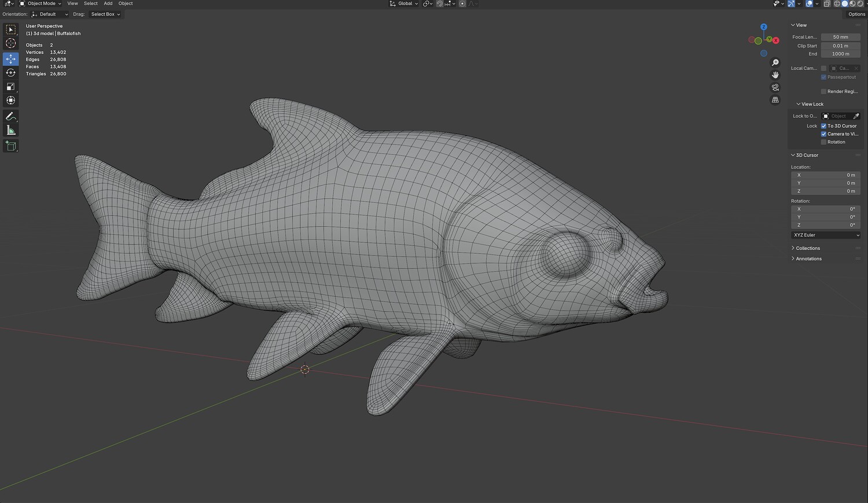
Task: Enable the Local Camera checkbox
Action: (x=823, y=68)
